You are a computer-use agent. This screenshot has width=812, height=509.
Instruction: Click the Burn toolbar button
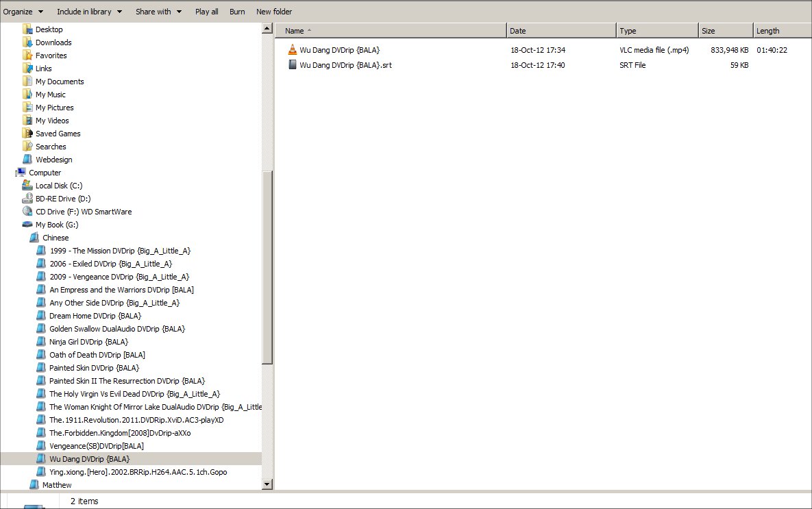[237, 12]
